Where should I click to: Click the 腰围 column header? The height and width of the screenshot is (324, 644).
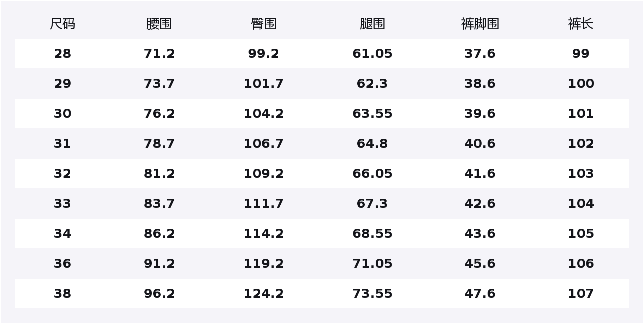click(x=159, y=24)
